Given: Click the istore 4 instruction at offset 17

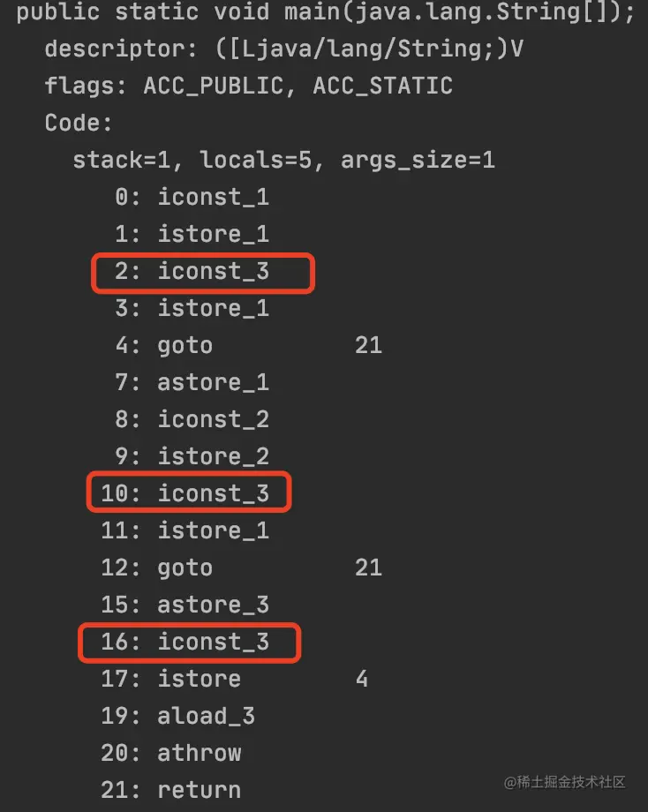Looking at the screenshot, I should 235,680.
